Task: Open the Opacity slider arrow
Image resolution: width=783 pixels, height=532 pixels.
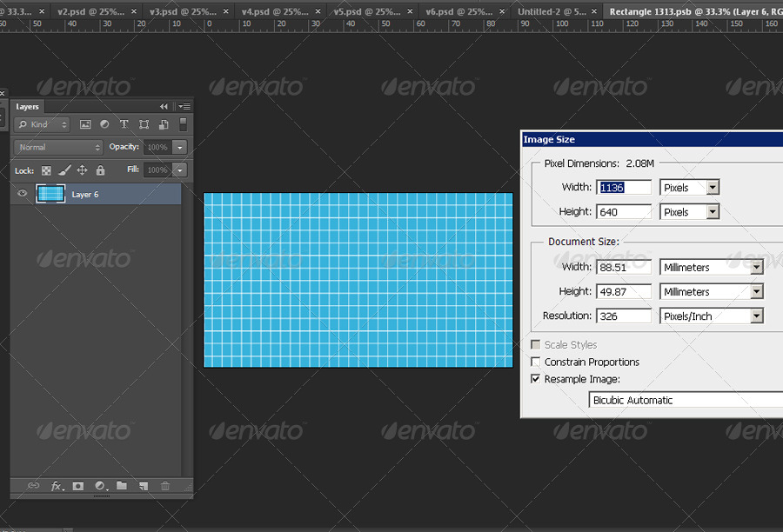Action: (x=179, y=147)
